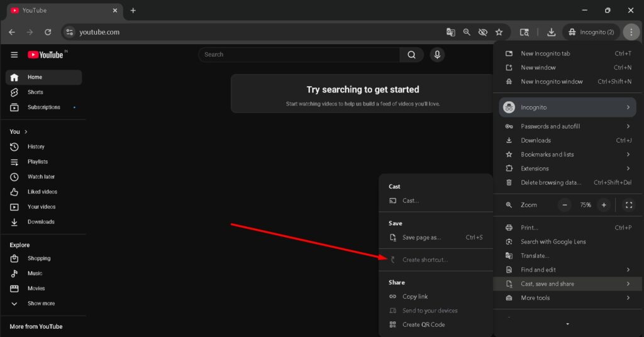The height and width of the screenshot is (337, 644).
Task: Choose New Incognito window
Action: point(568,81)
